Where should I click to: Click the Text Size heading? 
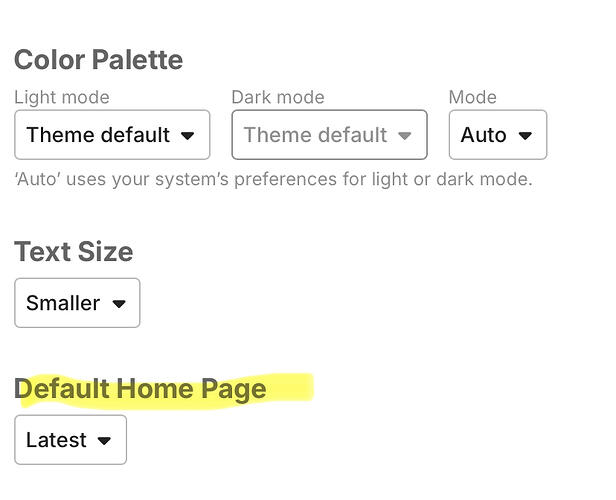[x=73, y=251]
